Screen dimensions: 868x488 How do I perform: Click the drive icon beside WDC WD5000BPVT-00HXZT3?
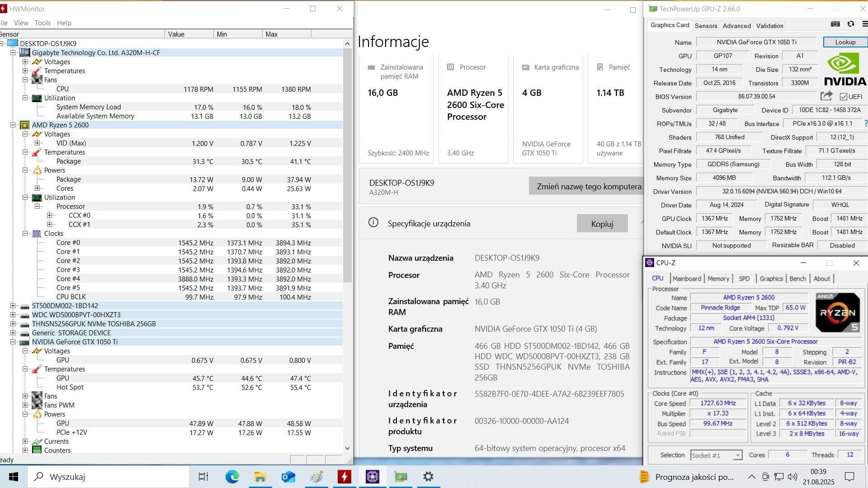(x=25, y=315)
